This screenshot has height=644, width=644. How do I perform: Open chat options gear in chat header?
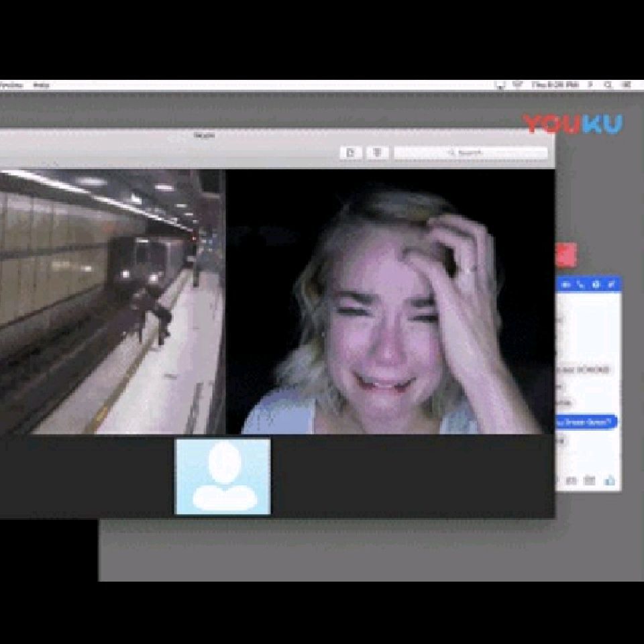[596, 284]
